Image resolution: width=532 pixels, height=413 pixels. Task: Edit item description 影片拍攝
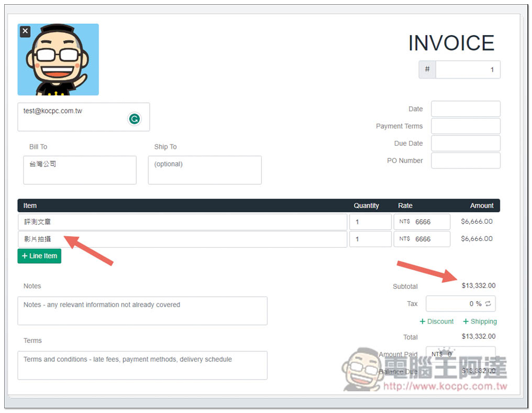point(182,239)
